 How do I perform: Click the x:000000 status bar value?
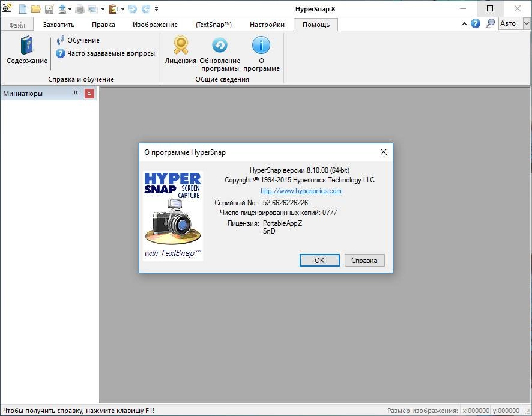[x=476, y=411]
